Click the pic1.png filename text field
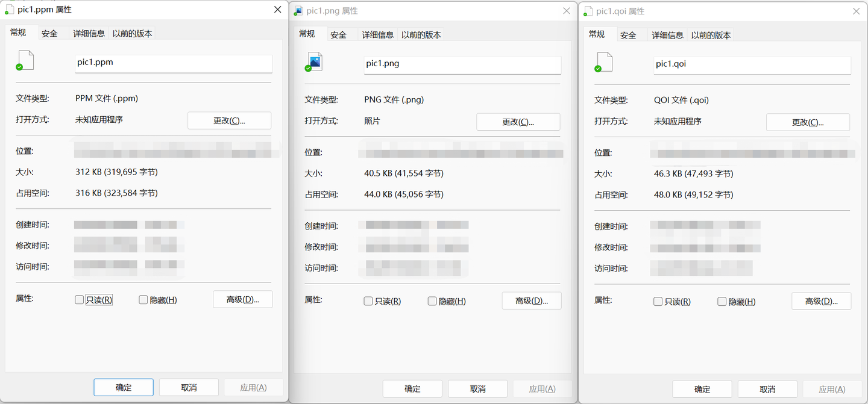The image size is (868, 404). pyautogui.click(x=462, y=64)
